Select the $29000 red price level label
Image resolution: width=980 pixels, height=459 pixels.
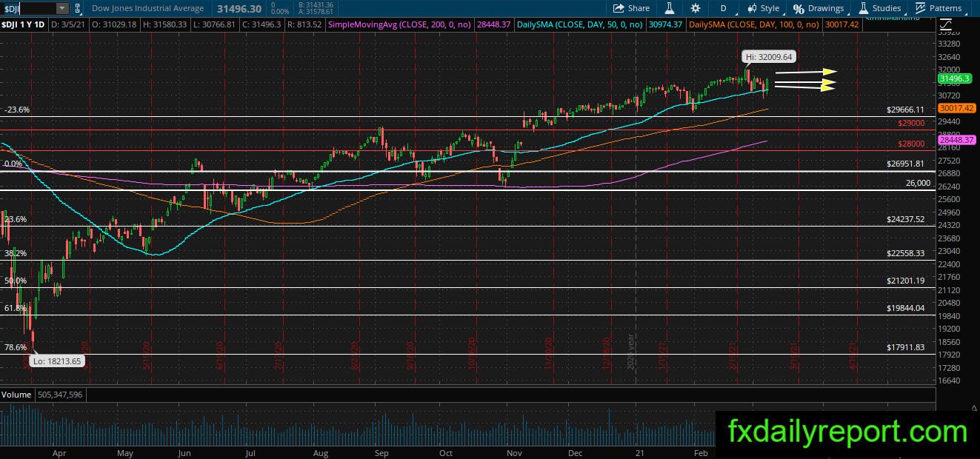click(x=911, y=123)
